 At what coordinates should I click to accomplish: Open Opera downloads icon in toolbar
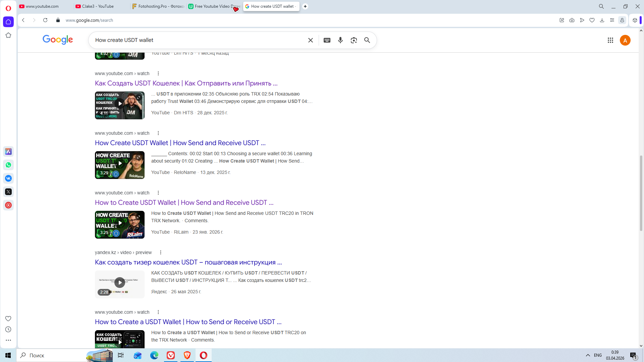(x=602, y=20)
